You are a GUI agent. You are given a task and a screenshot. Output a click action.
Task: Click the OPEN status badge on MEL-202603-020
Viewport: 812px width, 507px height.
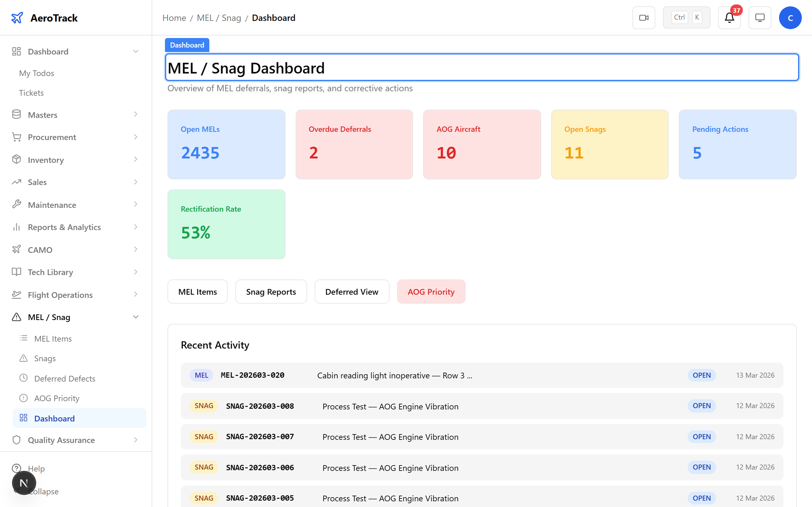[702, 375]
